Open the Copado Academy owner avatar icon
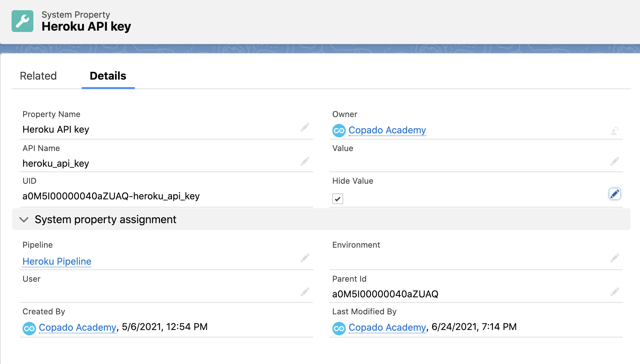 [x=339, y=130]
